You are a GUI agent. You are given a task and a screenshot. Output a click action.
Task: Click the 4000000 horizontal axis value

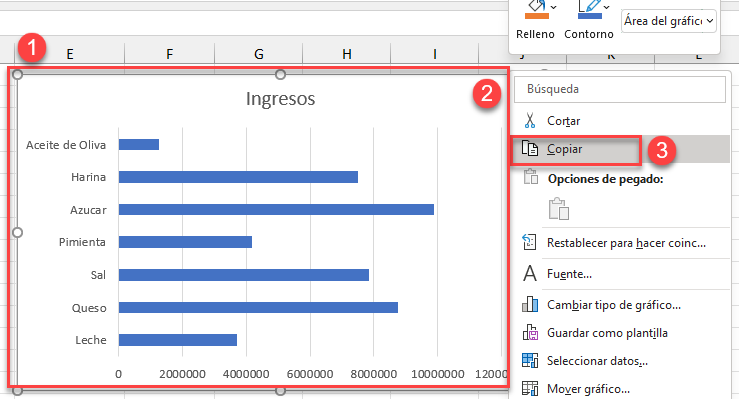(246, 374)
